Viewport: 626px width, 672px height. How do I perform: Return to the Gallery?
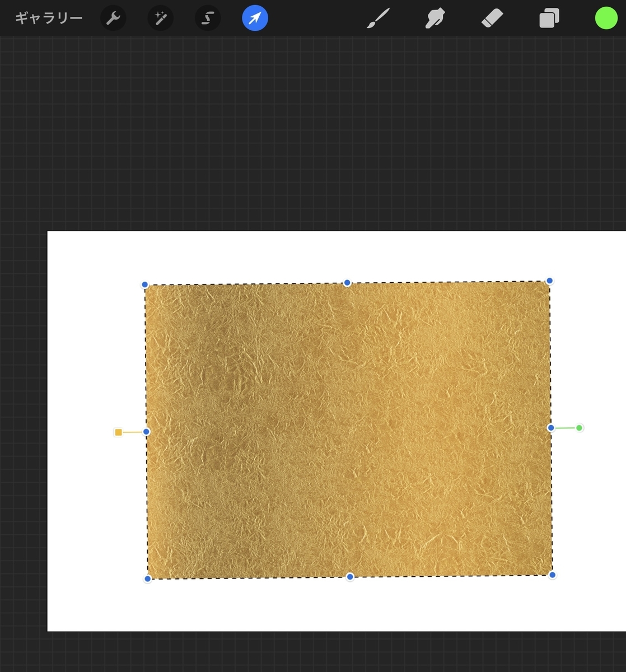[x=48, y=17]
